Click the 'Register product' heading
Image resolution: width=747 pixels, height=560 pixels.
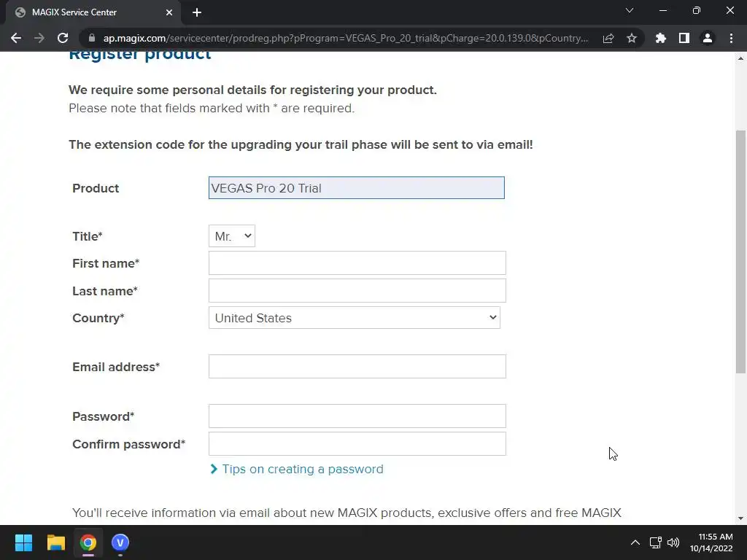pyautogui.click(x=139, y=54)
